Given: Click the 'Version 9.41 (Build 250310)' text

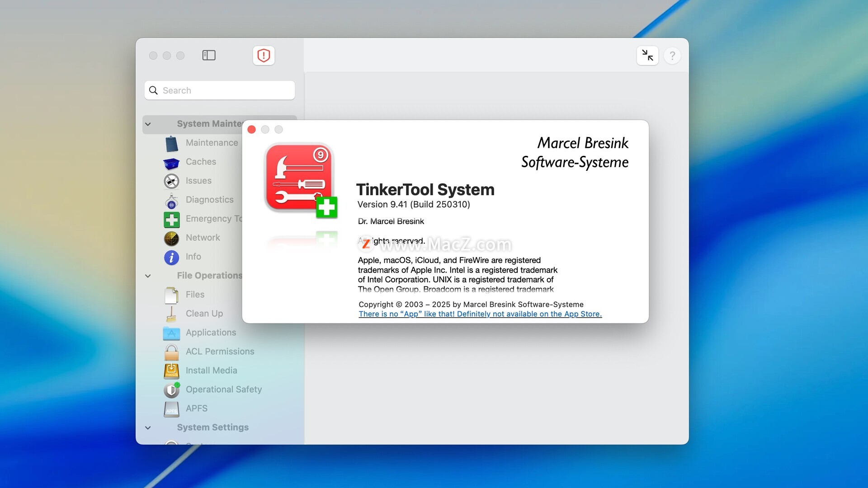Looking at the screenshot, I should 414,205.
